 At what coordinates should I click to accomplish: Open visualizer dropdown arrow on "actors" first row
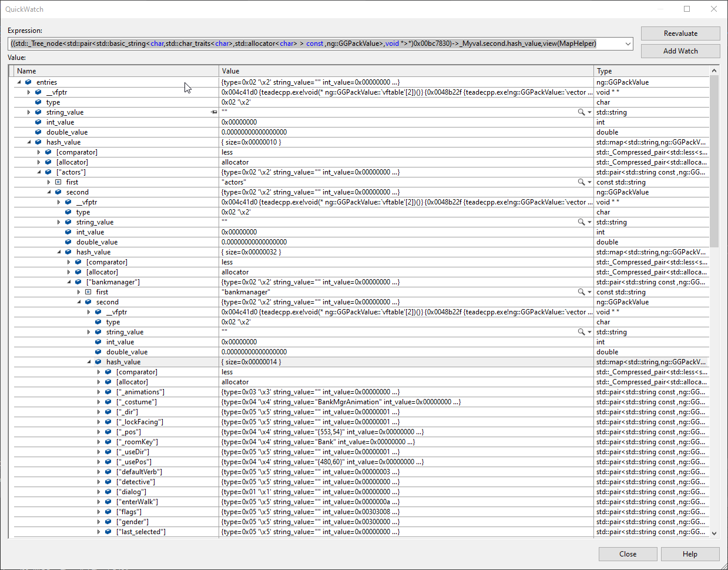pyautogui.click(x=589, y=182)
